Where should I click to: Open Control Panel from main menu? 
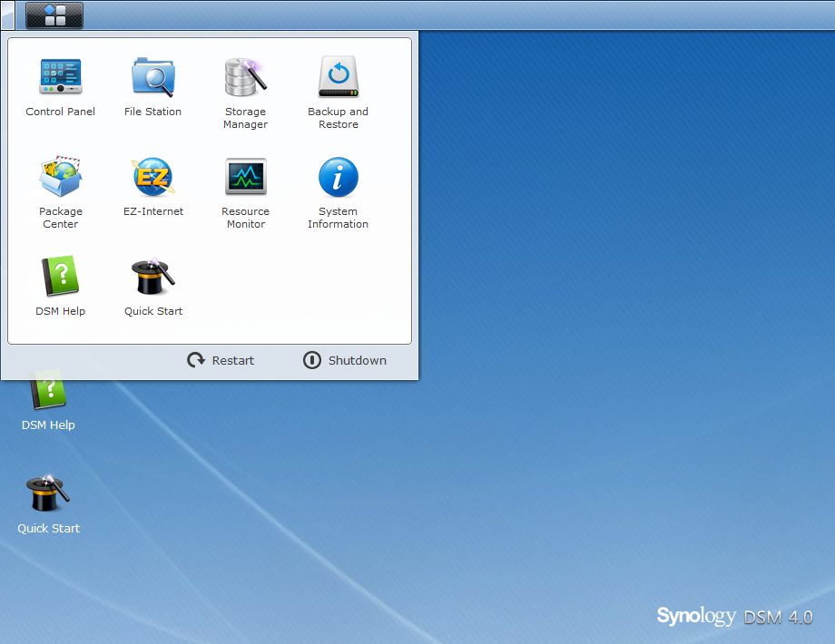click(60, 87)
